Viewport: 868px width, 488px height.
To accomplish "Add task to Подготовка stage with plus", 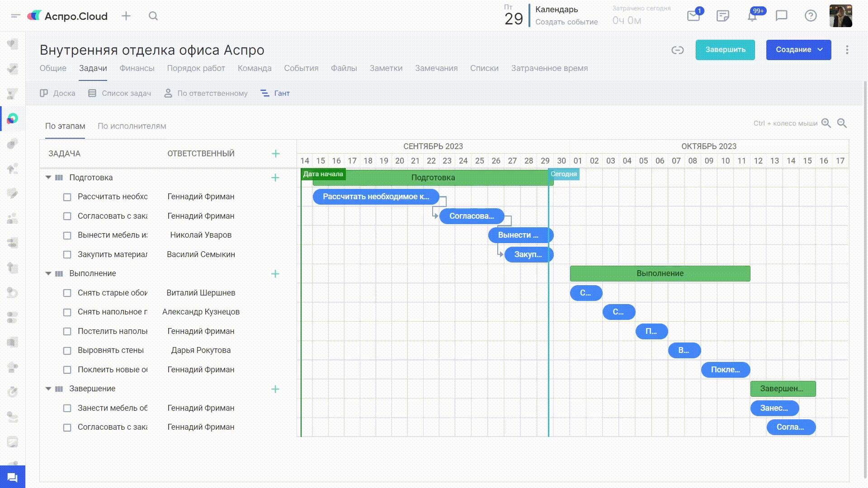I will (x=275, y=178).
